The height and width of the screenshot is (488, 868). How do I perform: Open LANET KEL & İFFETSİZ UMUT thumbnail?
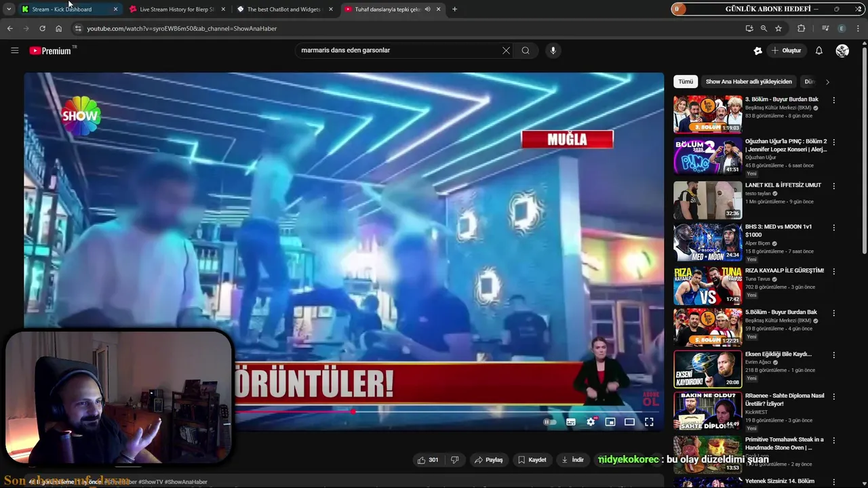click(x=707, y=200)
